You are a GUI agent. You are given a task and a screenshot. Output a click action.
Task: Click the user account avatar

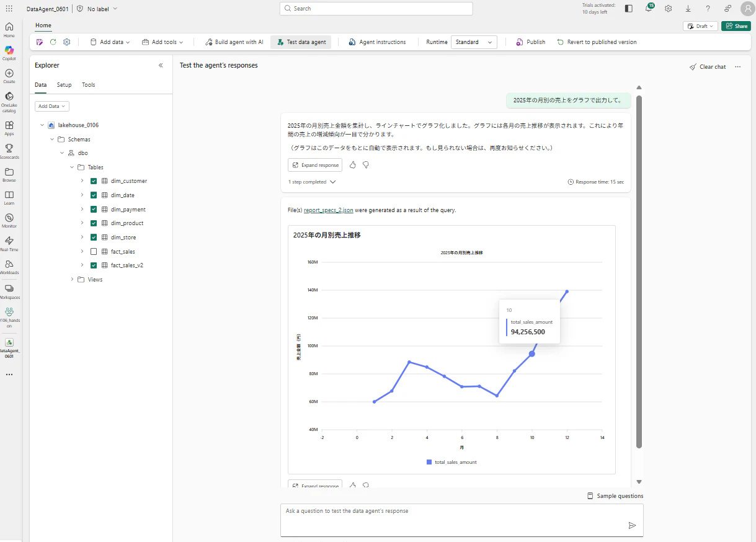pos(747,9)
